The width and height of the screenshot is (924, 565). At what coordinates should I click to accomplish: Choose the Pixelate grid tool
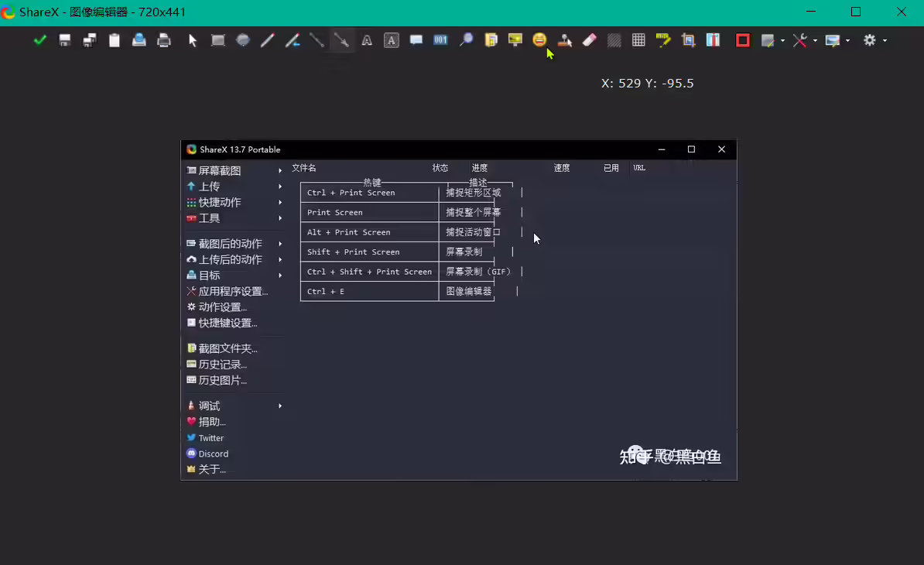click(638, 40)
